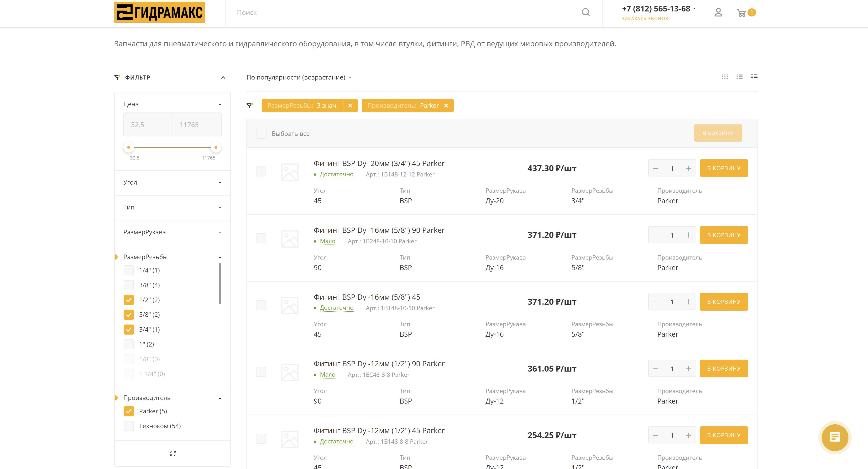Click the ЗАКАЗАТЬ ЗВОНОК link
The image size is (868, 469).
(x=645, y=19)
